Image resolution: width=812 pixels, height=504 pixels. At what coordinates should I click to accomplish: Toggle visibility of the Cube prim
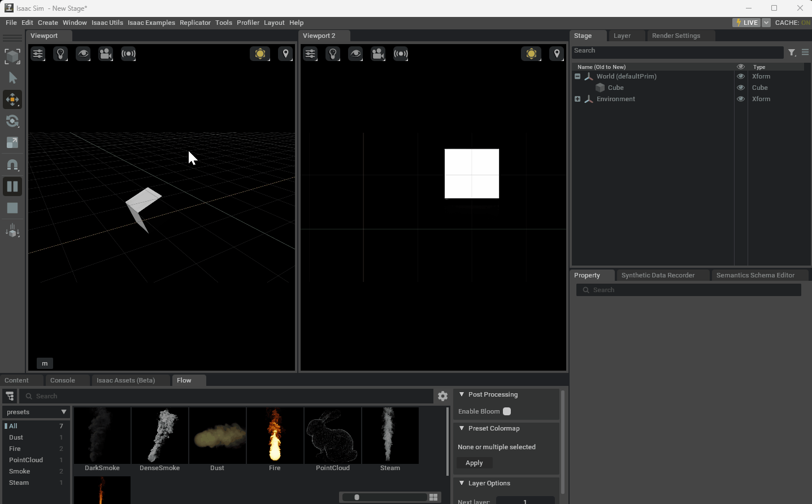click(x=740, y=88)
